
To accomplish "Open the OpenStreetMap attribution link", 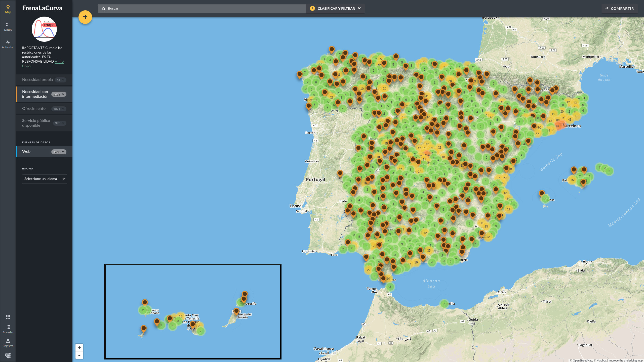I will (x=581, y=360).
